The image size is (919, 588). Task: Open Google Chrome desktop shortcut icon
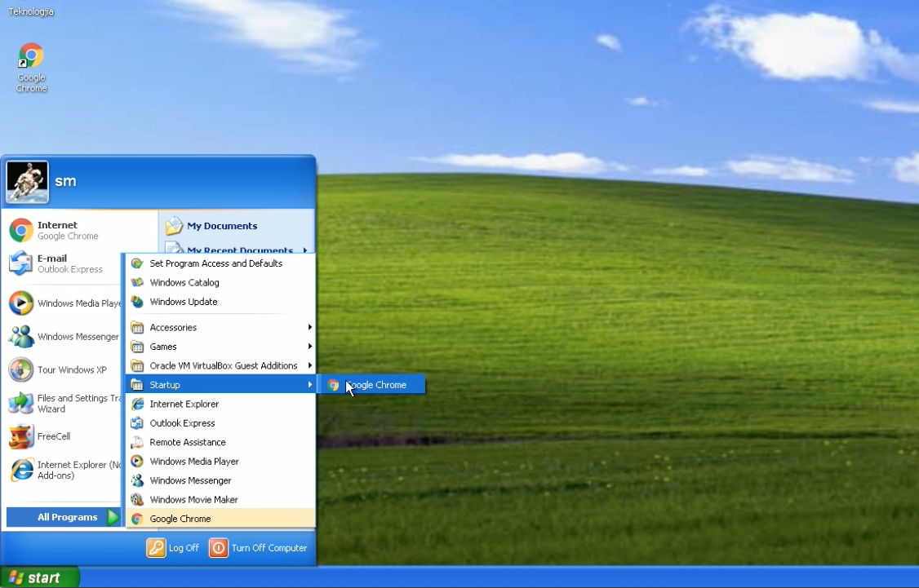tap(31, 55)
